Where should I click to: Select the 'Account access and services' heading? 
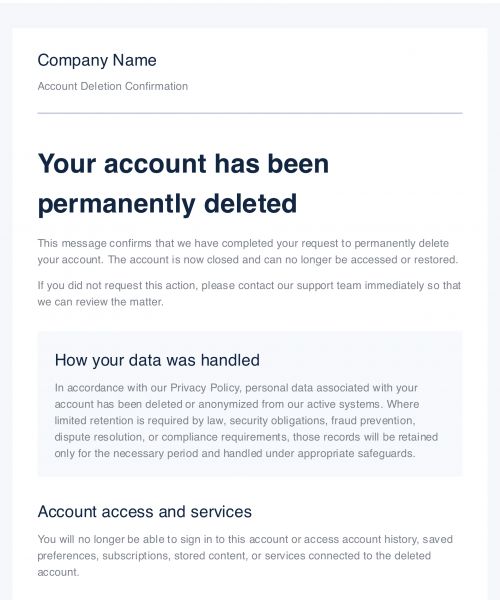click(145, 512)
